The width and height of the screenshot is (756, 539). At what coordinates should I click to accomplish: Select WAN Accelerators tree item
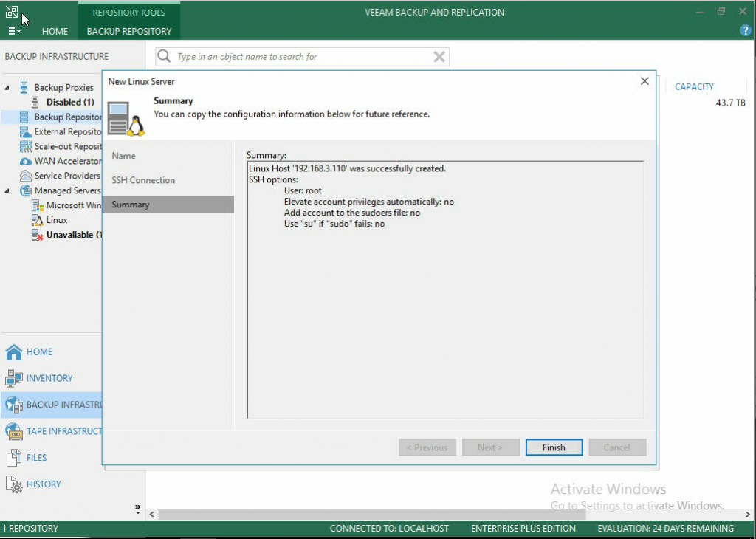[x=68, y=161]
